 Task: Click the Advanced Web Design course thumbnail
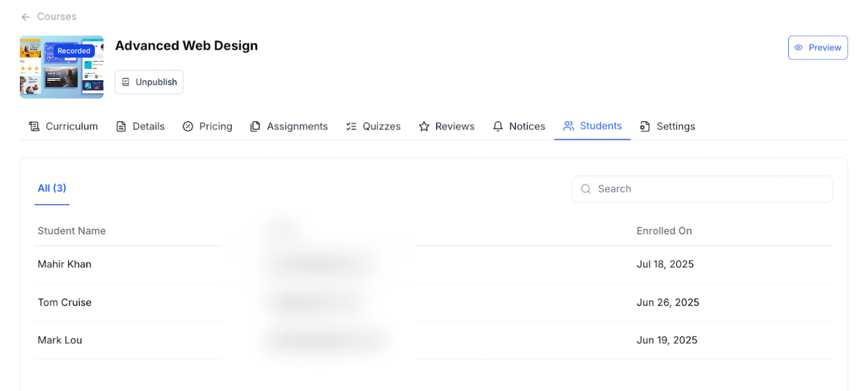point(62,67)
